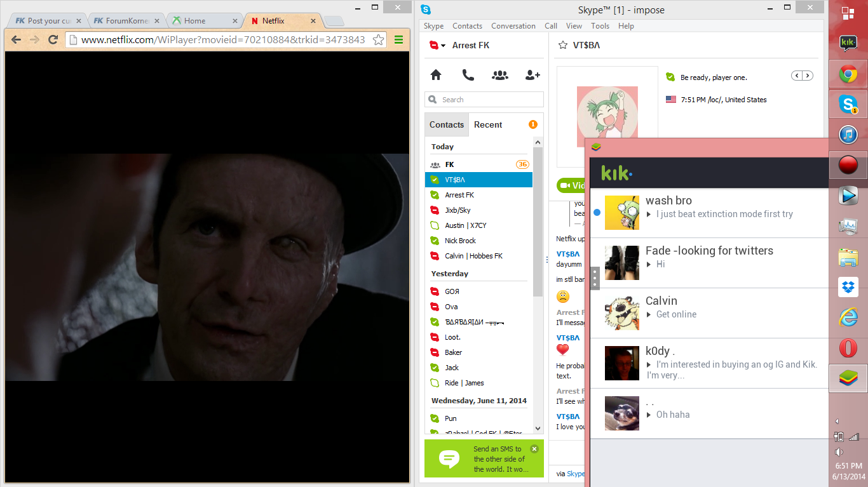Go to the Skype Home icon
This screenshot has height=487, width=868.
point(436,75)
